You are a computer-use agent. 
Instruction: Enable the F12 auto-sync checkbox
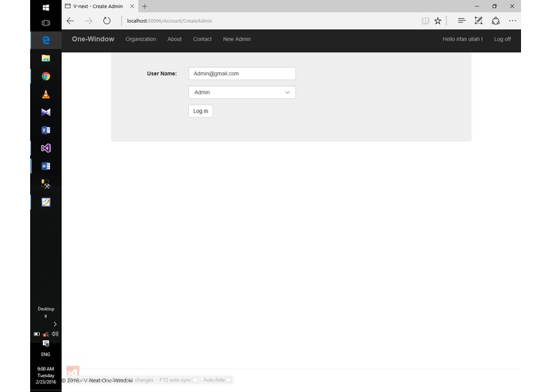(x=195, y=380)
